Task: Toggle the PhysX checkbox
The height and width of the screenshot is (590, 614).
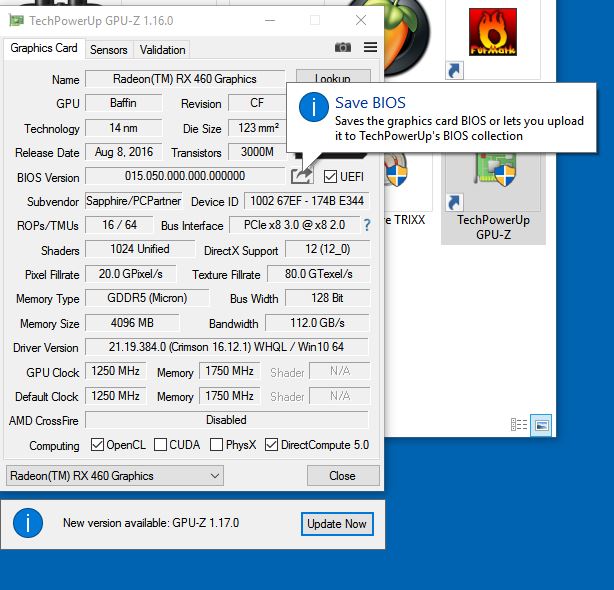Action: pos(217,445)
